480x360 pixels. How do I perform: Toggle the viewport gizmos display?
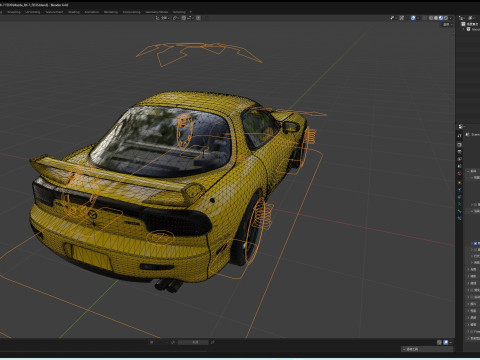(402, 18)
